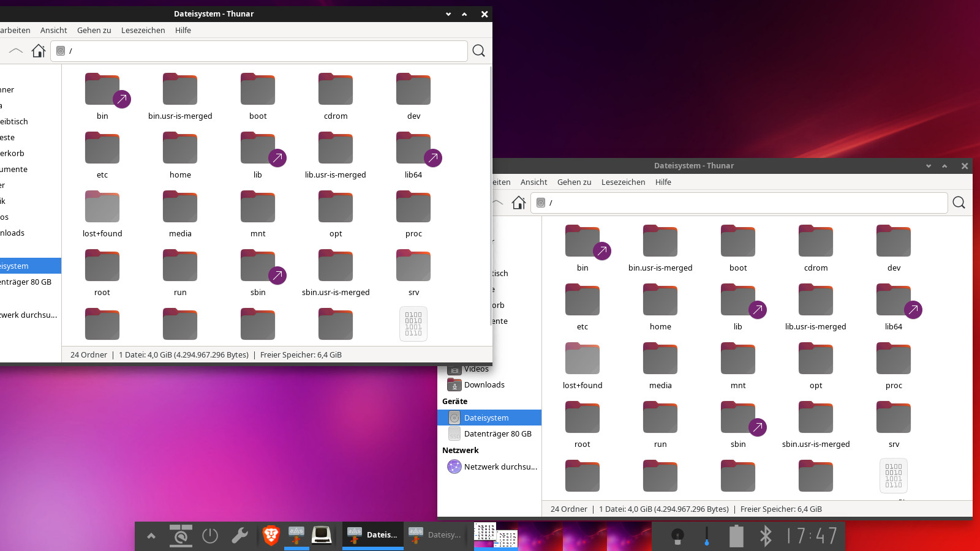The image size is (980, 551).
Task: Expand the up-arrow menu at the panel's left end
Action: (x=151, y=536)
